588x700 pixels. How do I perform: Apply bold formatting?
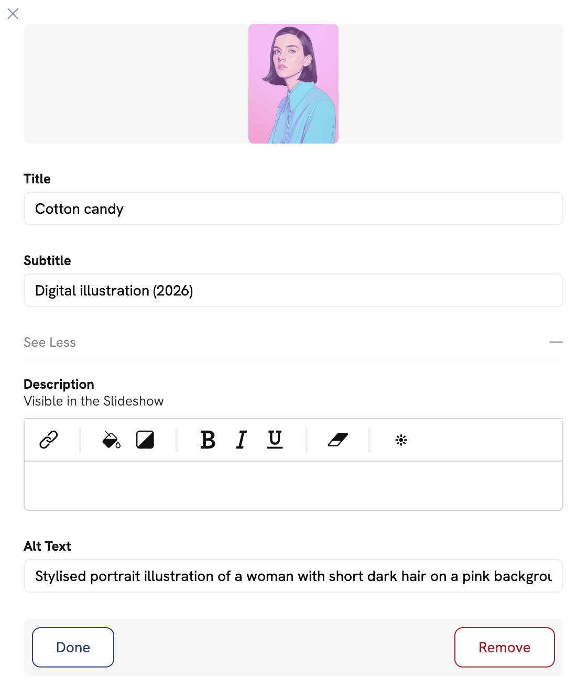[208, 441]
